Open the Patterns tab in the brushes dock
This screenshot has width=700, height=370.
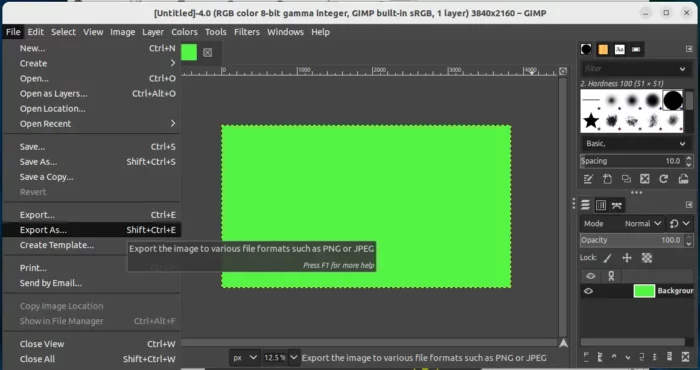(x=603, y=50)
